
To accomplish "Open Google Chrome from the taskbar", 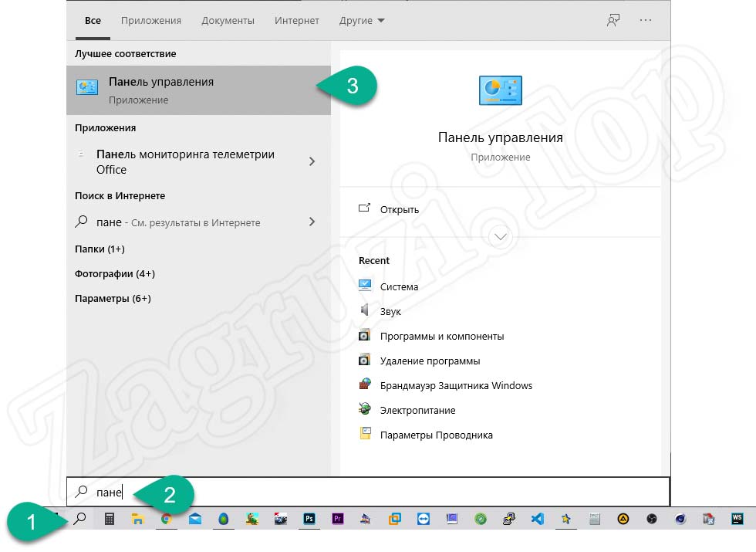I will [x=167, y=520].
